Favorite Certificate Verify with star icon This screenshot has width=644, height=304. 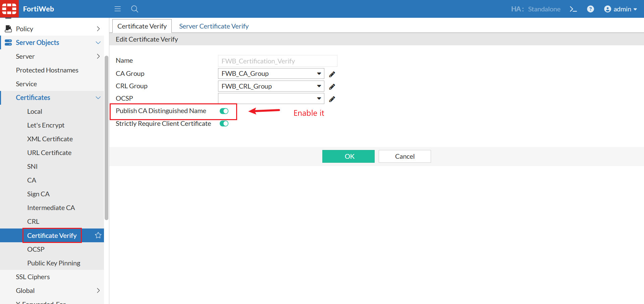pos(98,235)
